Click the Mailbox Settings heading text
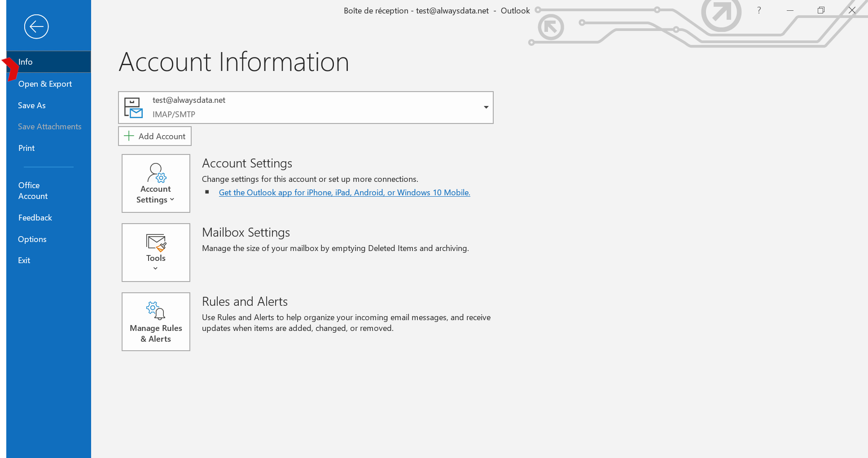 tap(246, 233)
